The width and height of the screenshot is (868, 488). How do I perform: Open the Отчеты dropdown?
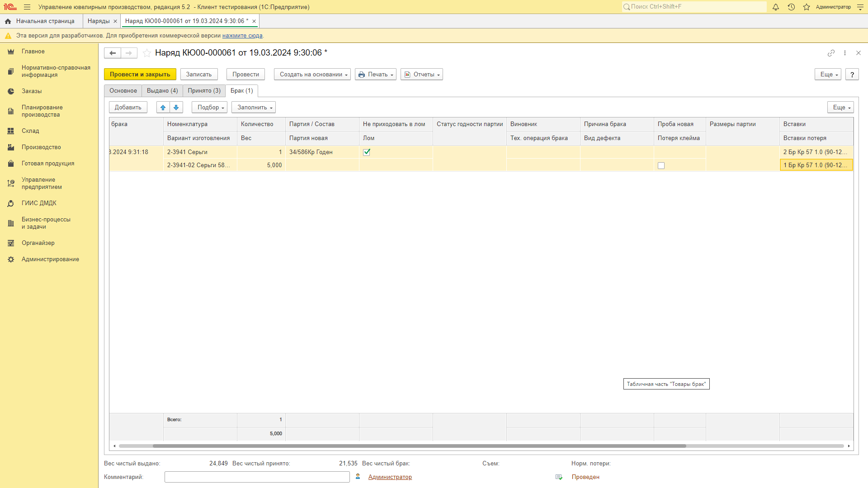point(422,75)
